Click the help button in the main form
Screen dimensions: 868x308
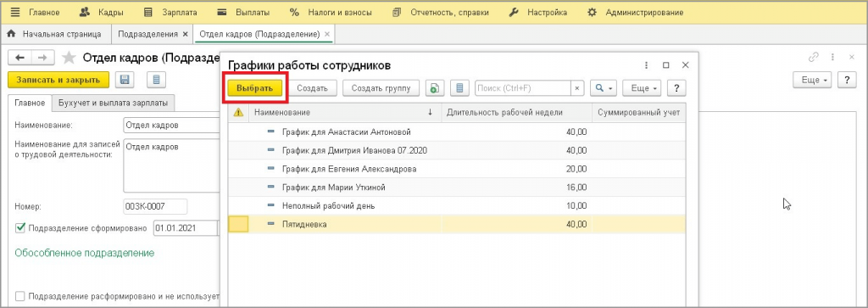pyautogui.click(x=847, y=80)
